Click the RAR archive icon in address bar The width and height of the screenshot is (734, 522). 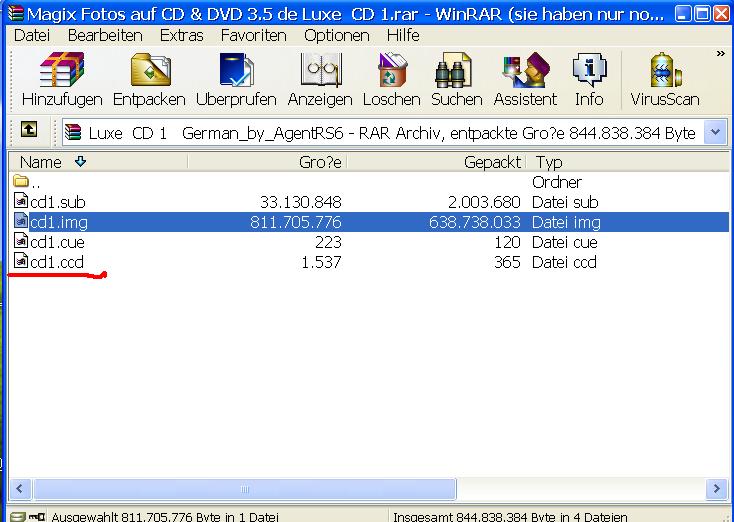click(73, 133)
